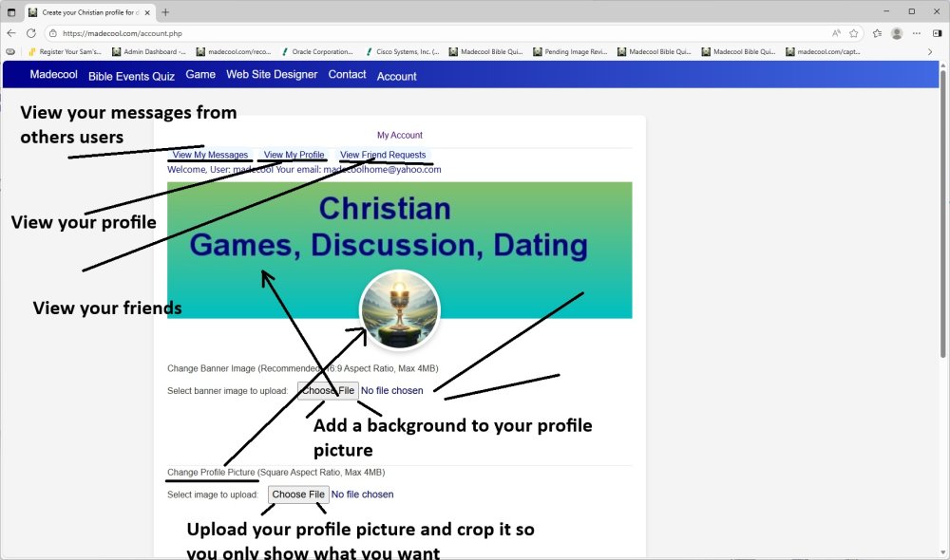
Task: Open Edge sidebar panel icon
Action: tap(938, 32)
